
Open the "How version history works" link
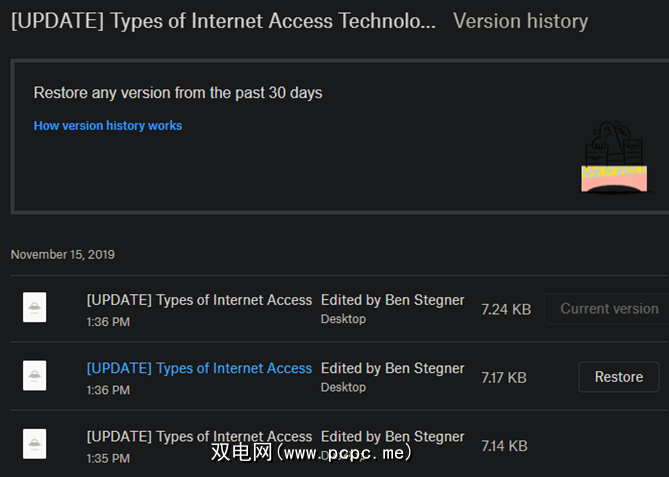pos(108,126)
